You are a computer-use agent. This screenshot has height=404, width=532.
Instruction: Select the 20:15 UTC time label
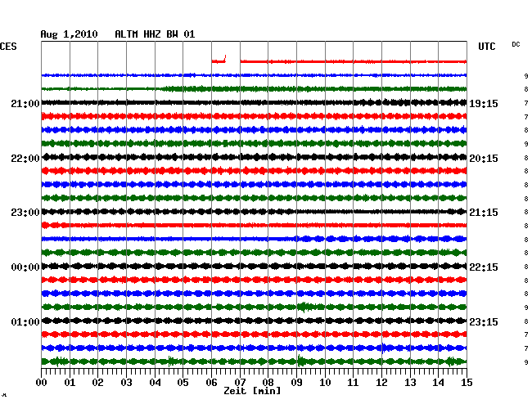[484, 159]
